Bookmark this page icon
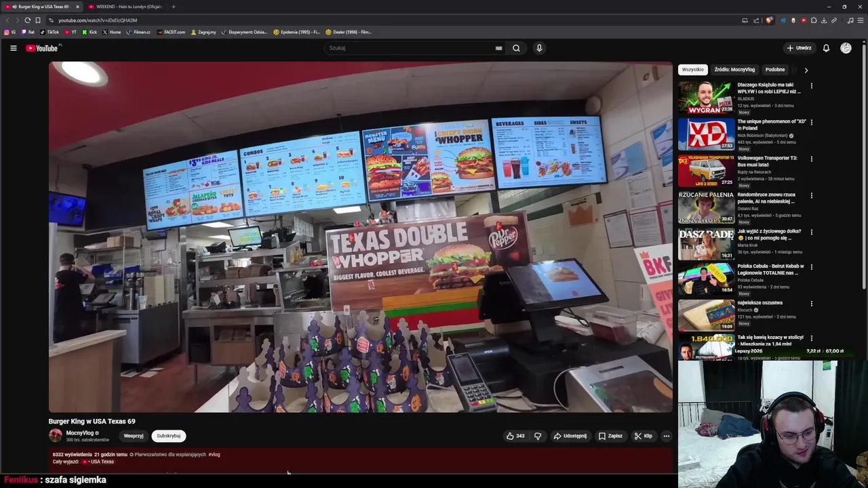The height and width of the screenshot is (488, 868). 38,20
